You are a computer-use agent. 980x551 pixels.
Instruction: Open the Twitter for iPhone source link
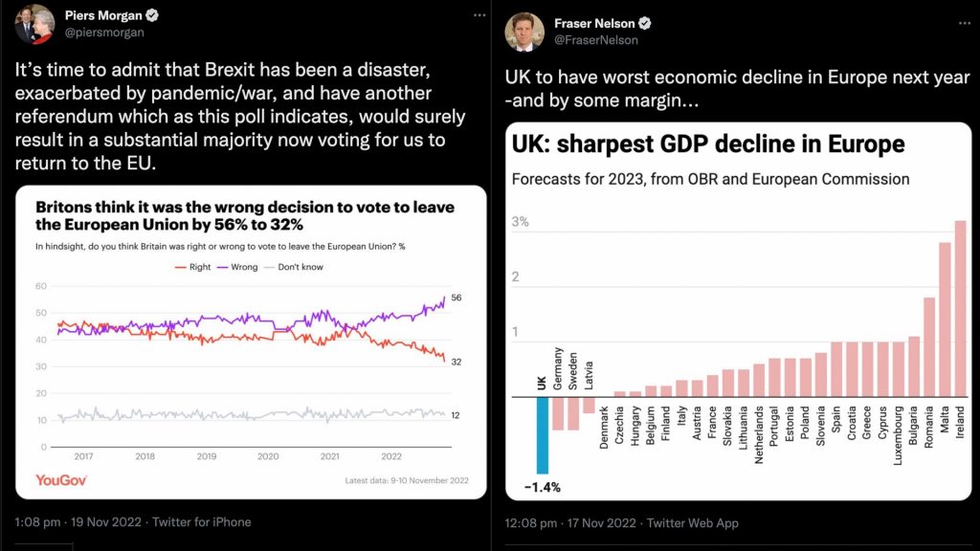[201, 522]
